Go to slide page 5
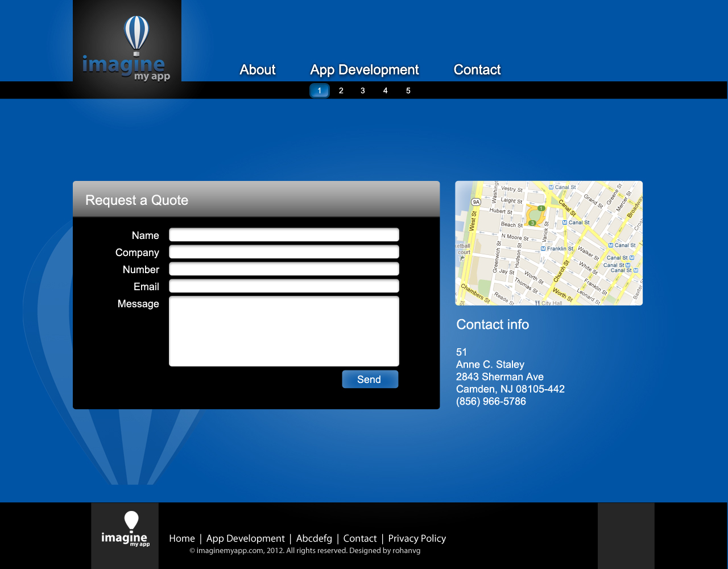This screenshot has width=728, height=569. coord(408,90)
